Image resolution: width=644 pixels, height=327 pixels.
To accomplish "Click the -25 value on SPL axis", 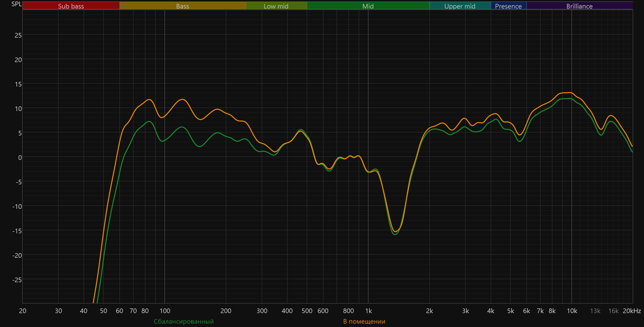I will [x=17, y=280].
